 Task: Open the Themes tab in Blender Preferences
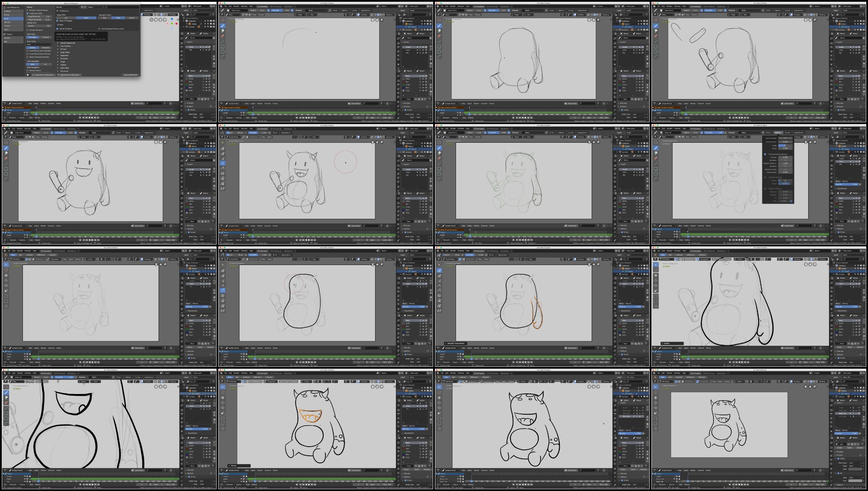pos(13,26)
